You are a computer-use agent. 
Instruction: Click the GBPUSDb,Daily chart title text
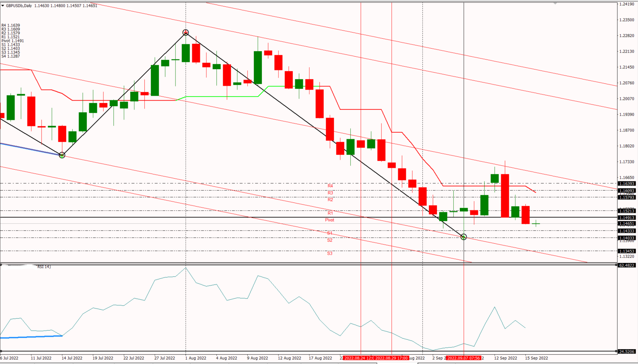point(19,6)
